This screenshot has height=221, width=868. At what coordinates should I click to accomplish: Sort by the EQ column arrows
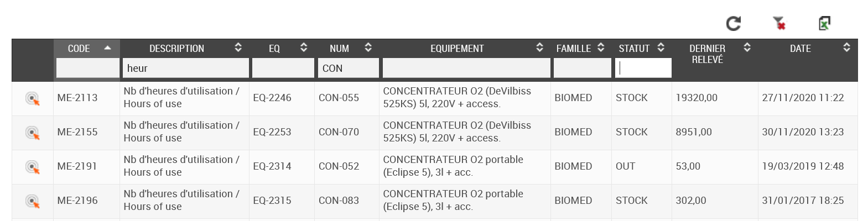point(304,48)
